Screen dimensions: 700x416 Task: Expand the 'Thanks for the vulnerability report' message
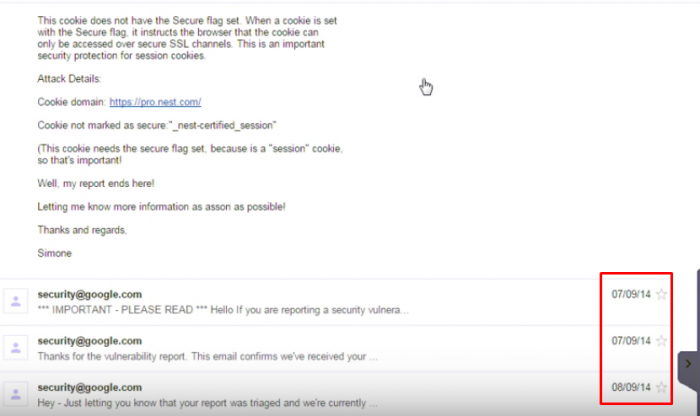pos(207,356)
